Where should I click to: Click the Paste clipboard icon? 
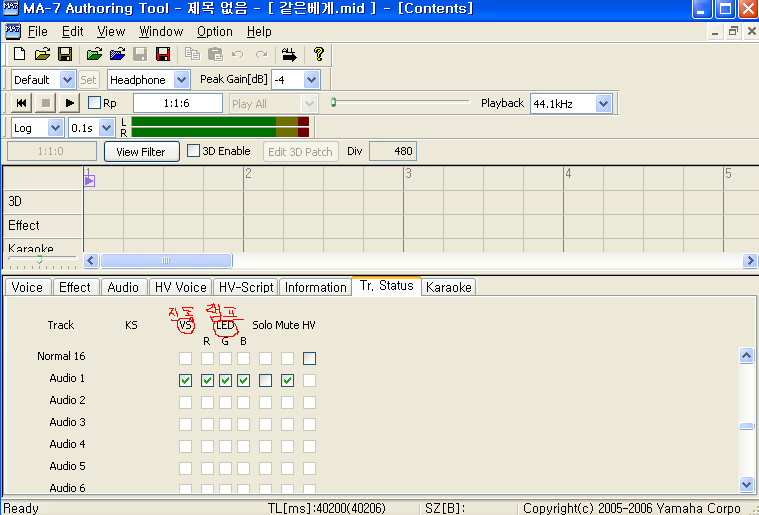[x=215, y=54]
